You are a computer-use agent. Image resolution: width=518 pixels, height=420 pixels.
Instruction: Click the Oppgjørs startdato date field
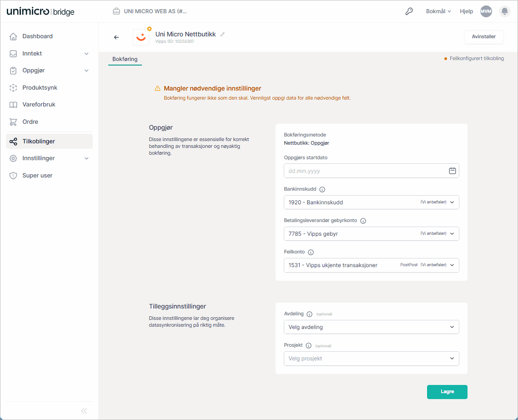(371, 171)
